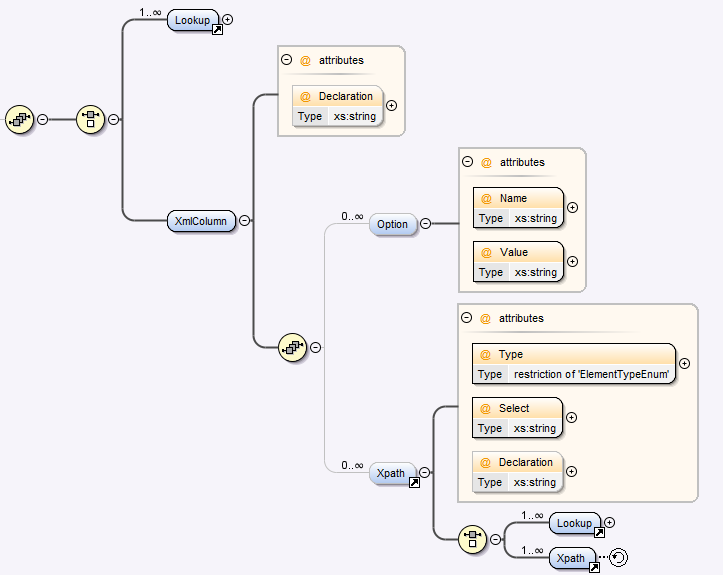Click the choice compositor icon near root
Viewport: 723px width, 575px height.
[90, 119]
